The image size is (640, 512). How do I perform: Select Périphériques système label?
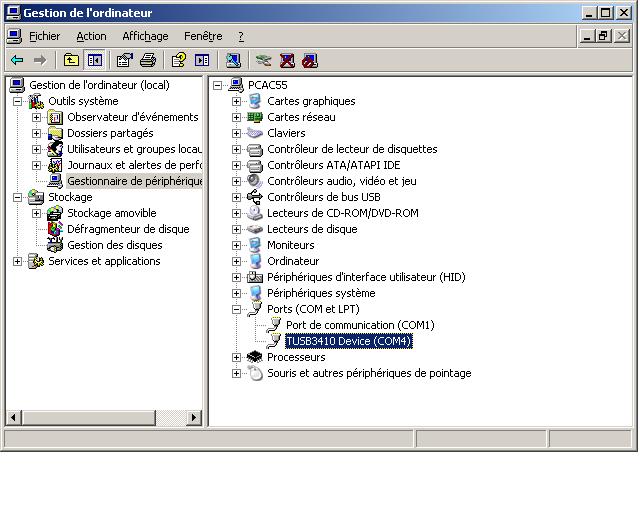tap(321, 293)
